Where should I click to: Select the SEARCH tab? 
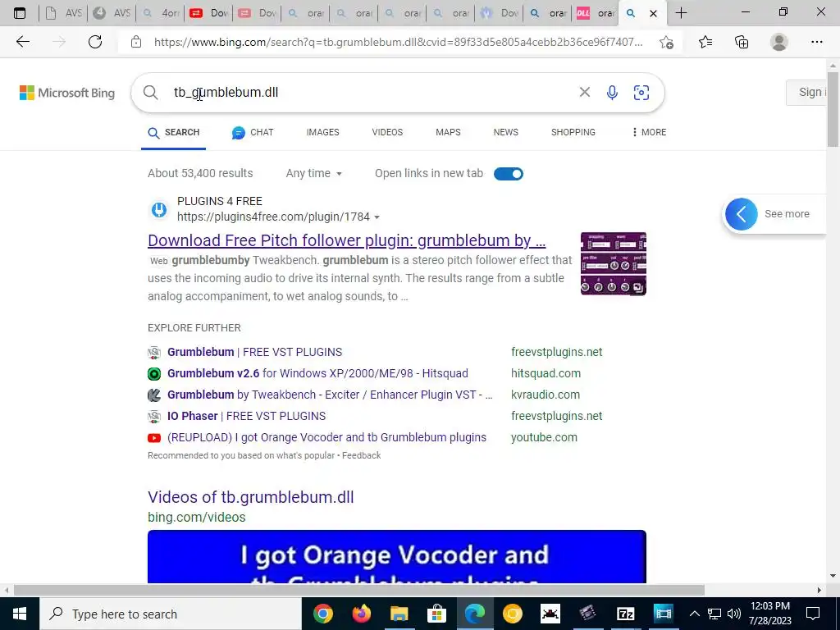point(174,133)
